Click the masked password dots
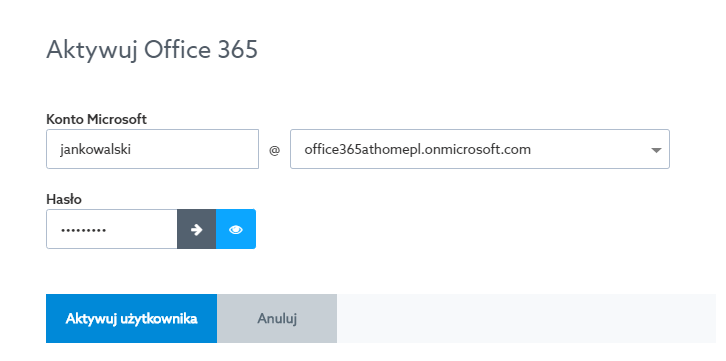Image resolution: width=726 pixels, height=361 pixels. coord(83,230)
